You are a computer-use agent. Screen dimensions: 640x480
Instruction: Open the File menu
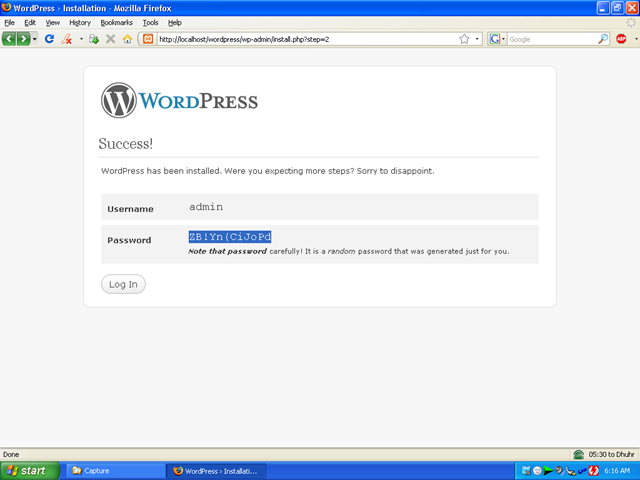point(9,23)
